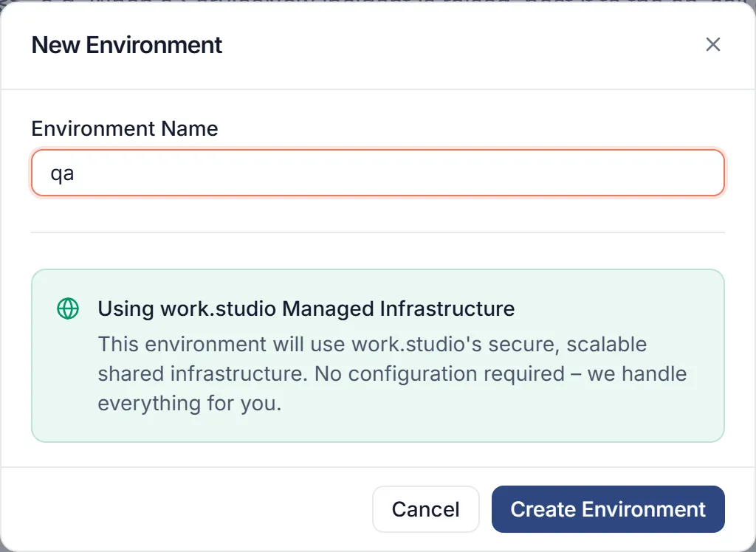This screenshot has width=756, height=552.
Task: Create the environment named qa
Action: (x=608, y=509)
